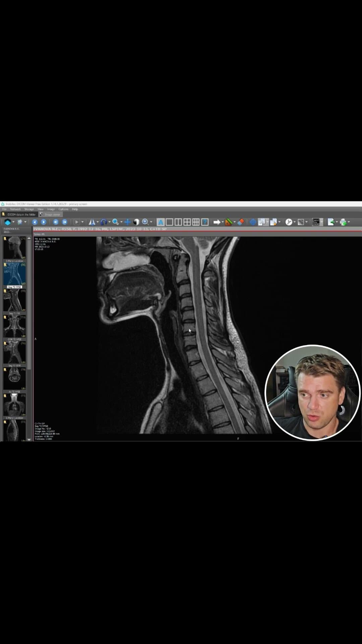Viewport: 362px width, 644px height.
Task: Select the rotate image tool
Action: pyautogui.click(x=104, y=222)
